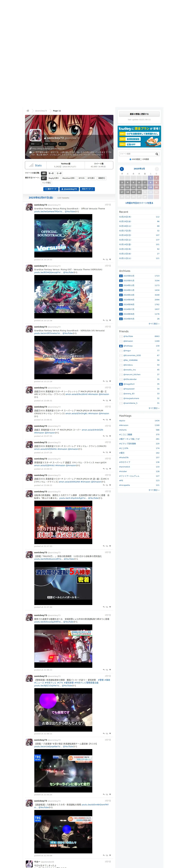Open sonicboy73 profile avatar in header
186x868 pixels.
point(35,135)
